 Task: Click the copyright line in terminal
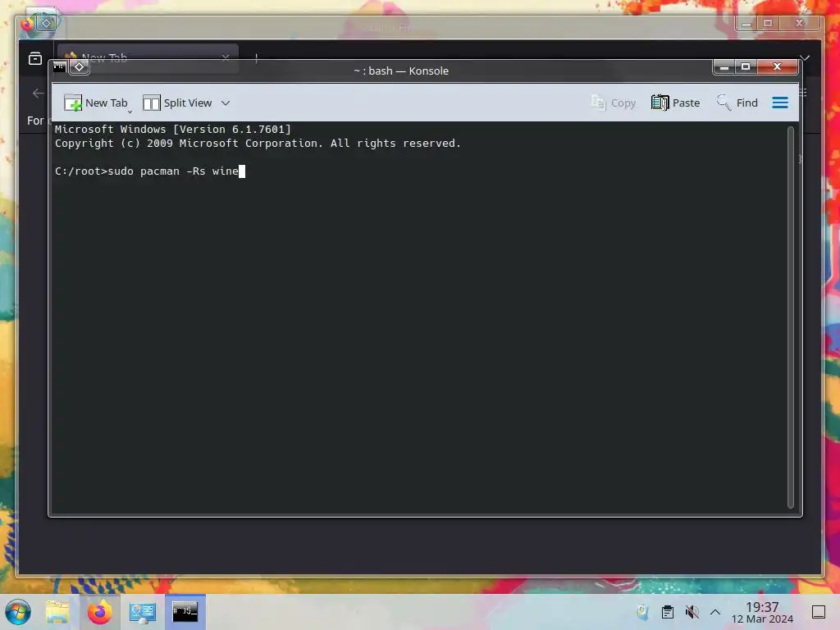pyautogui.click(x=258, y=143)
